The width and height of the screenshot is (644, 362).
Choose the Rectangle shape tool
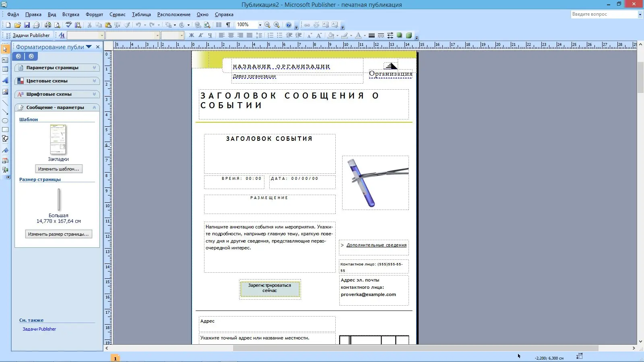pos(5,130)
